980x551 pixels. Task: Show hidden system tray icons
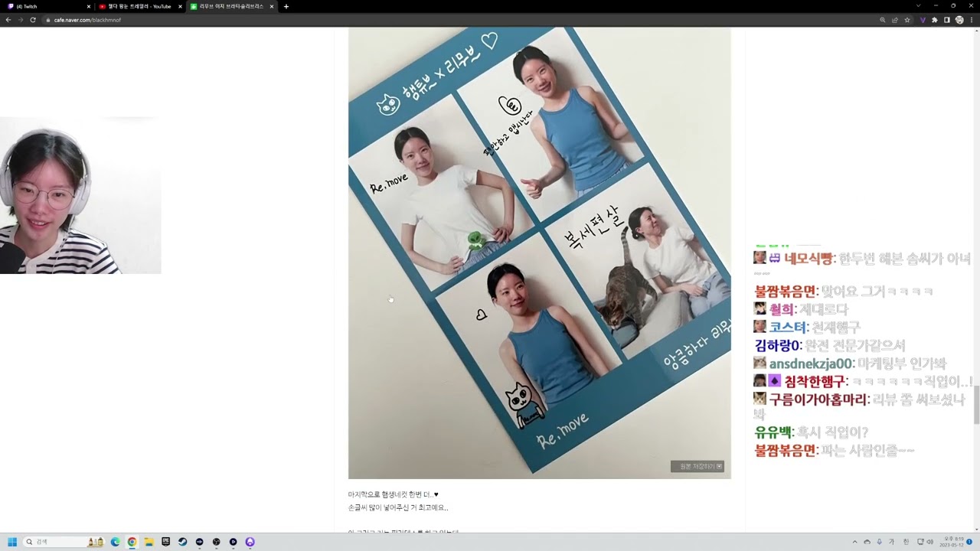854,542
